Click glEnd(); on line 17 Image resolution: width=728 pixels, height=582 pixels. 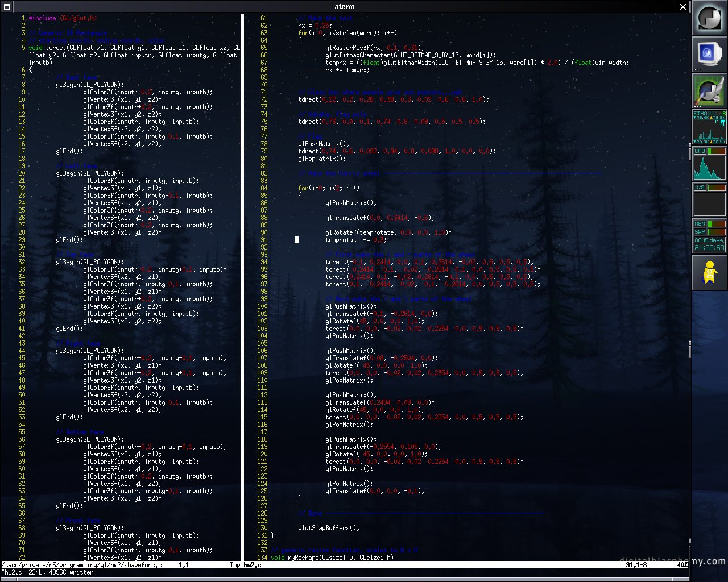[x=69, y=151]
